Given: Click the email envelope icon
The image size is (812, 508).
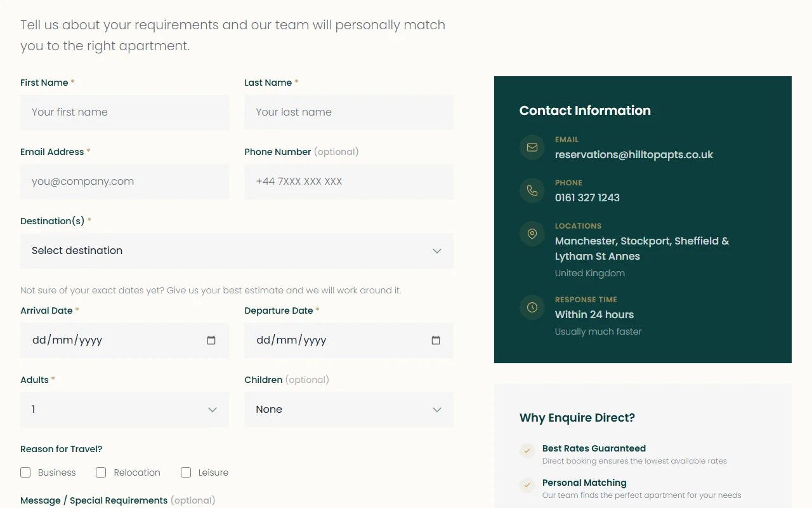Looking at the screenshot, I should tap(532, 147).
